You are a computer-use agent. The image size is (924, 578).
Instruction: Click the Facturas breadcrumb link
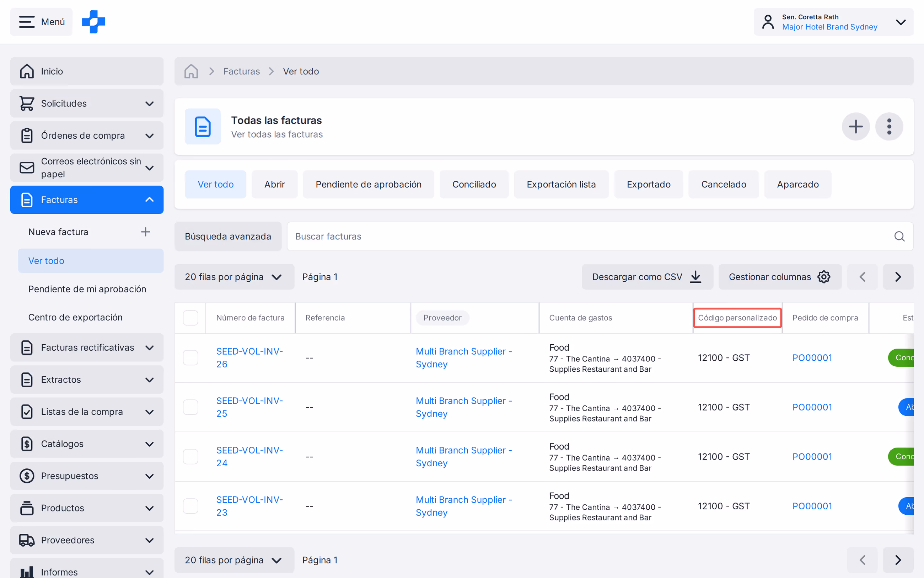click(x=241, y=71)
